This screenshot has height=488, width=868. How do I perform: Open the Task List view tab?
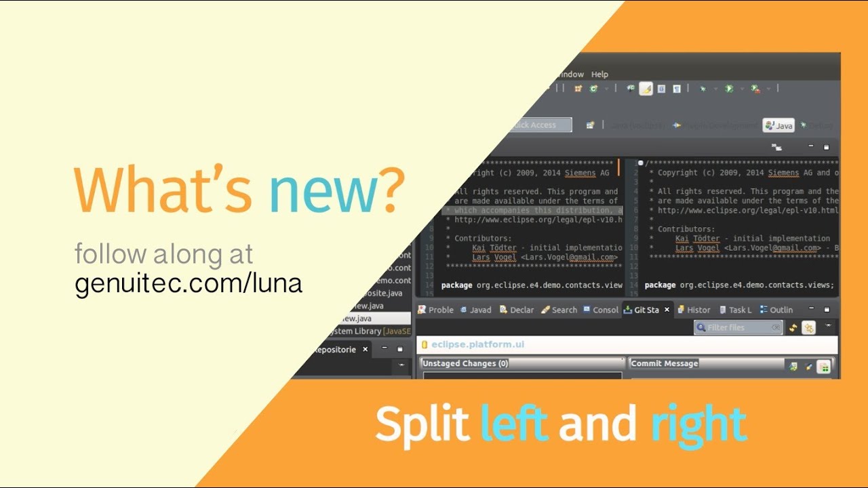(x=735, y=310)
